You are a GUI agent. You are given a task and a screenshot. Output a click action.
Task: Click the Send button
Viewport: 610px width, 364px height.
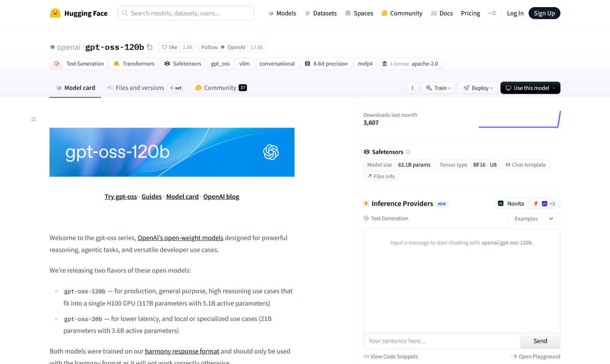541,341
